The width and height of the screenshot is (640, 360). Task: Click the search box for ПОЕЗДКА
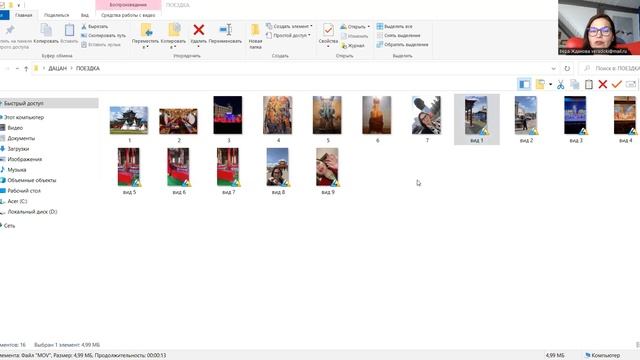click(x=610, y=69)
